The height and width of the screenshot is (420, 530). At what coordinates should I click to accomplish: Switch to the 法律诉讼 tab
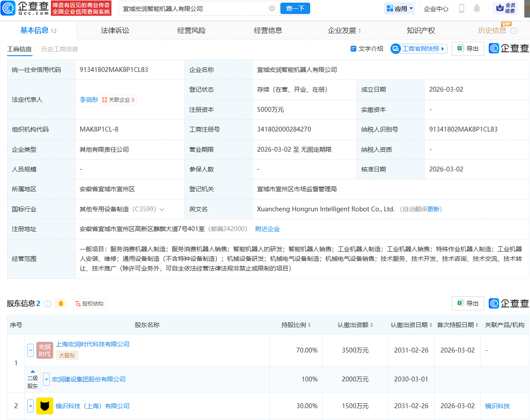click(115, 30)
